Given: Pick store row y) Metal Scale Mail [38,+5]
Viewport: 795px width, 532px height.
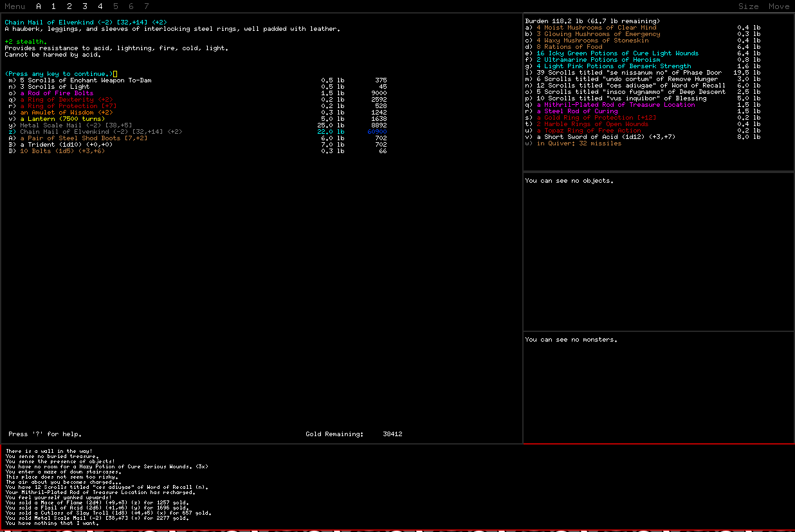Looking at the screenshot, I should click(x=197, y=125).
